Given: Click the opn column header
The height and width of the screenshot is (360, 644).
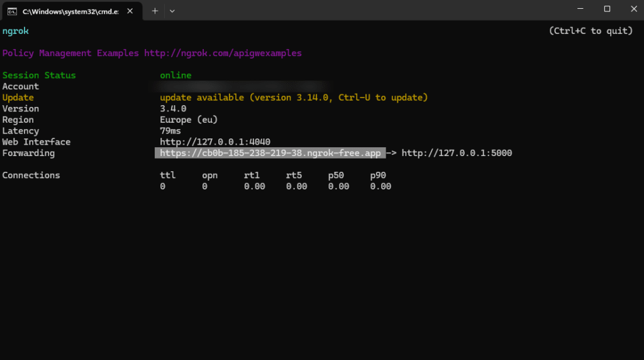Looking at the screenshot, I should (x=209, y=176).
